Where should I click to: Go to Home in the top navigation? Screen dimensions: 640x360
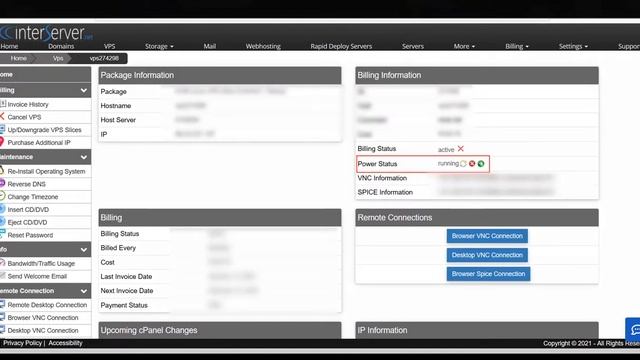(x=9, y=47)
